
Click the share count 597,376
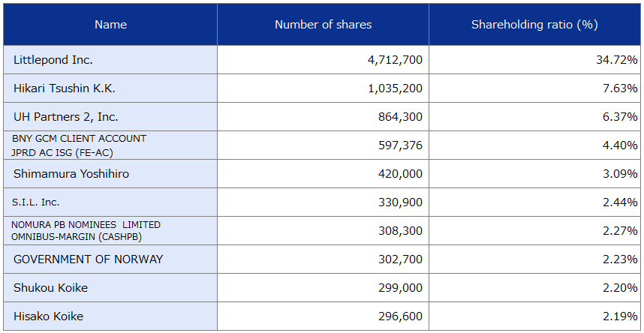click(x=401, y=145)
